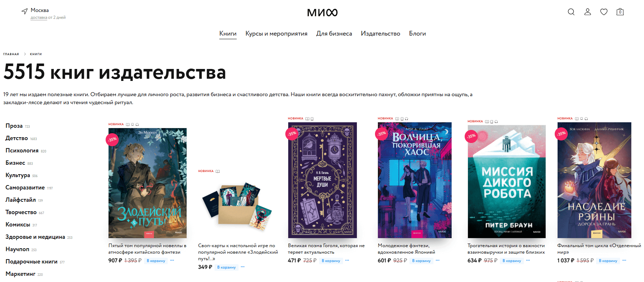
Task: Go to Издательство section
Action: [x=380, y=33]
